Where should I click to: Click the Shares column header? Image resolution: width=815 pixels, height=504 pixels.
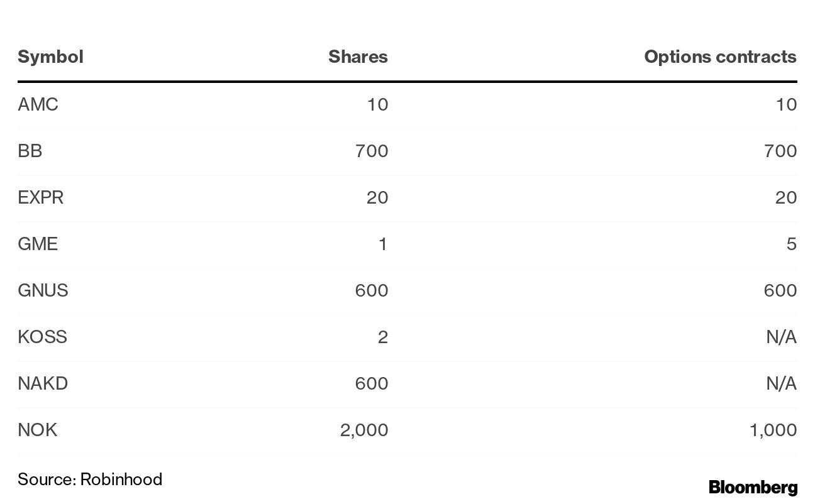coord(358,57)
